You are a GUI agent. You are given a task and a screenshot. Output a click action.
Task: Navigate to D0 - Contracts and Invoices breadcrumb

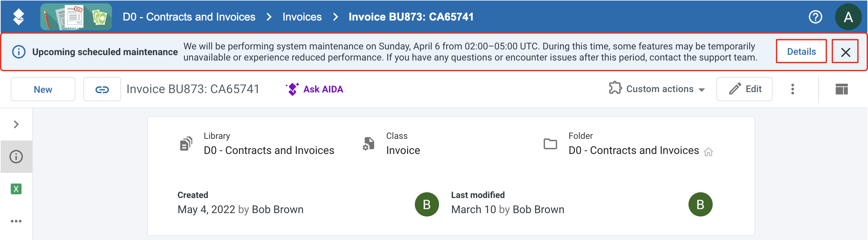coord(189,17)
